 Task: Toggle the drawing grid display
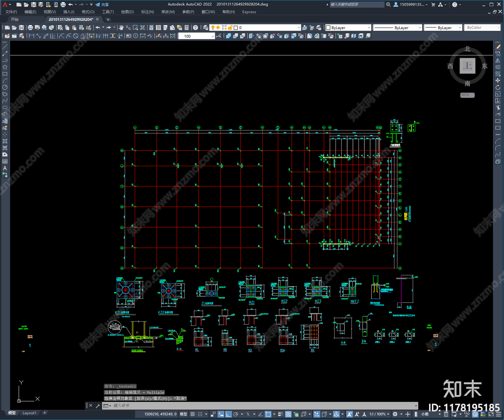[192, 414]
